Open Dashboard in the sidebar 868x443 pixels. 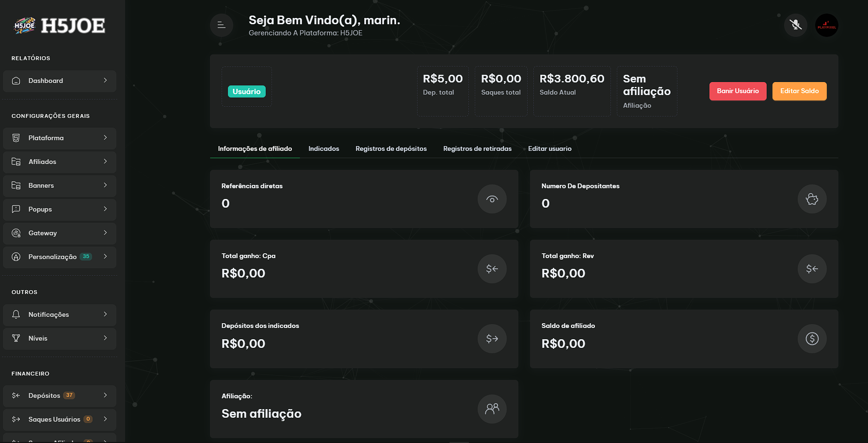pos(60,81)
